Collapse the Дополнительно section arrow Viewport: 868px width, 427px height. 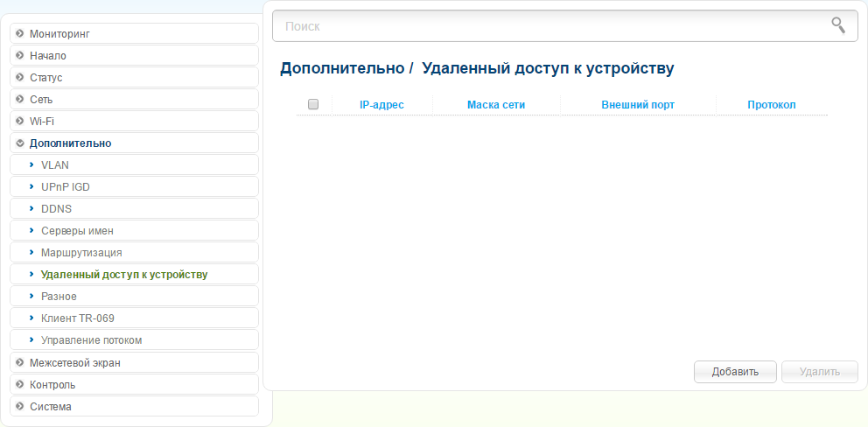pos(19,143)
